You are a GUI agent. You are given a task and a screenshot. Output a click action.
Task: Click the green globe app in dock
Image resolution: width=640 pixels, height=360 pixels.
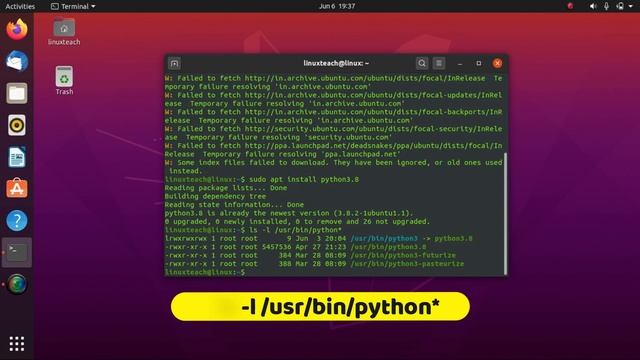[17, 284]
